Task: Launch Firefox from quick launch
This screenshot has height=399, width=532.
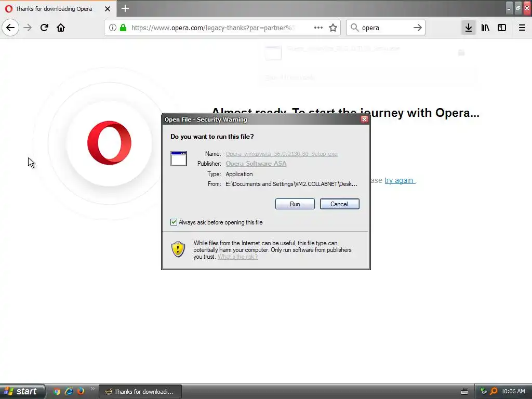Action: (81, 391)
